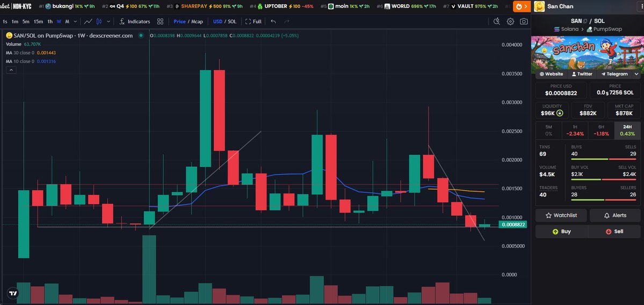Click the red Sell button
Image resolution: width=644 pixels, height=305 pixels.
pyautogui.click(x=614, y=231)
